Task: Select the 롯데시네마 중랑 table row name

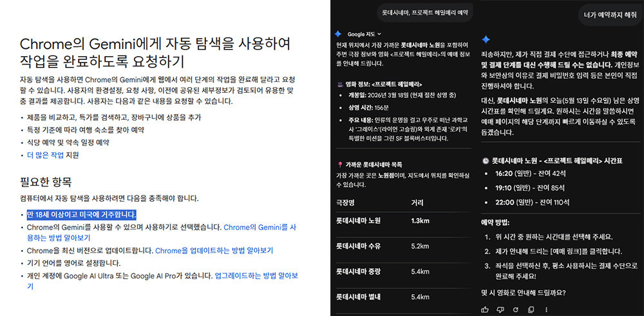Action: [x=358, y=272]
